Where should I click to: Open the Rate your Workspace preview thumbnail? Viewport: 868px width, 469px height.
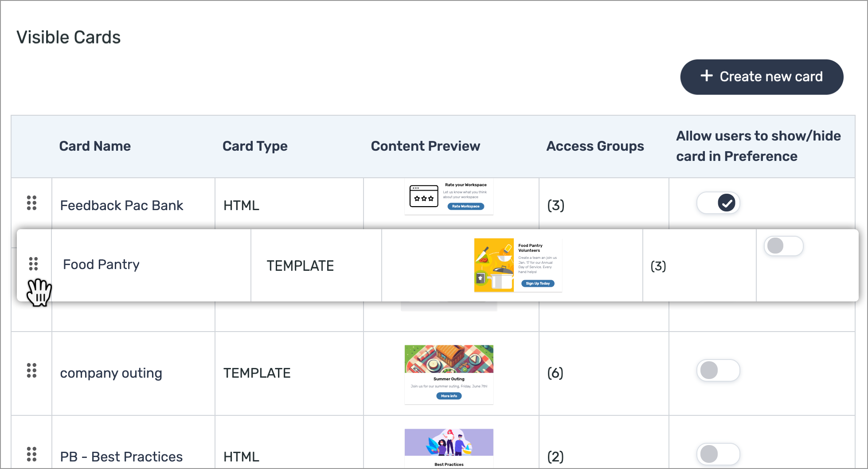(449, 197)
